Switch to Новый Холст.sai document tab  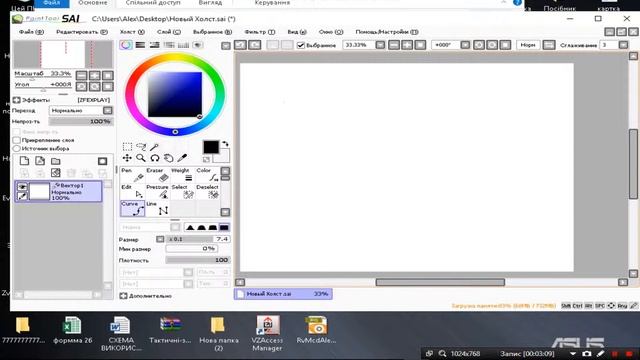283,294
